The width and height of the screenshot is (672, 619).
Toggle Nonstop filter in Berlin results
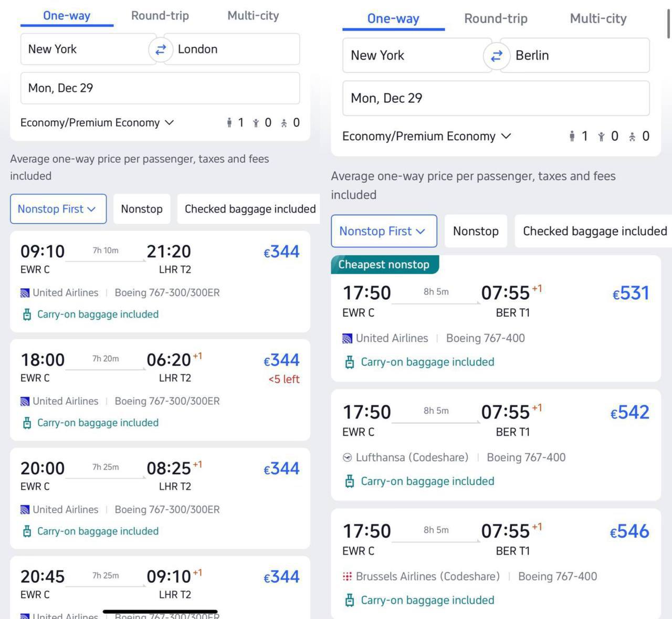[x=476, y=231]
